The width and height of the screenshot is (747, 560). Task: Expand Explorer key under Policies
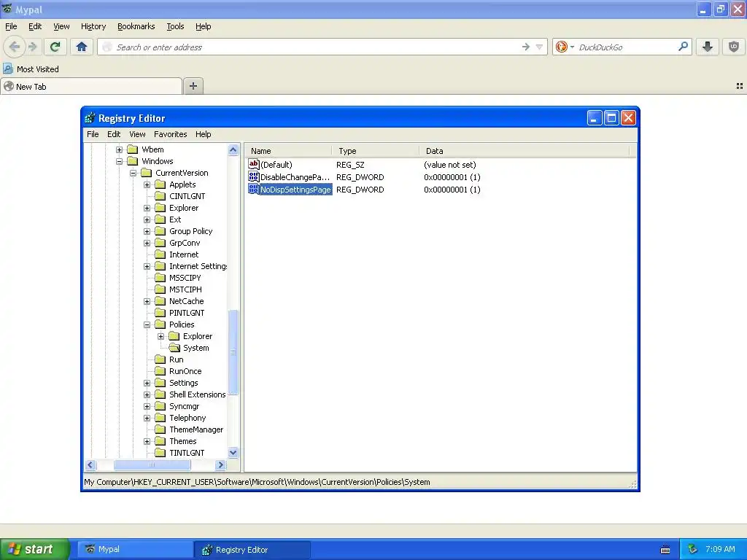161,336
